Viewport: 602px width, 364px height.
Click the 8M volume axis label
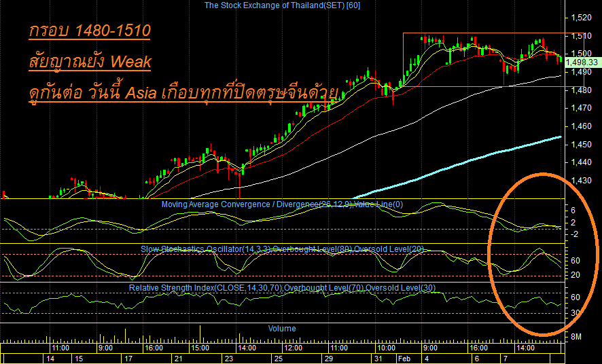pos(576,337)
